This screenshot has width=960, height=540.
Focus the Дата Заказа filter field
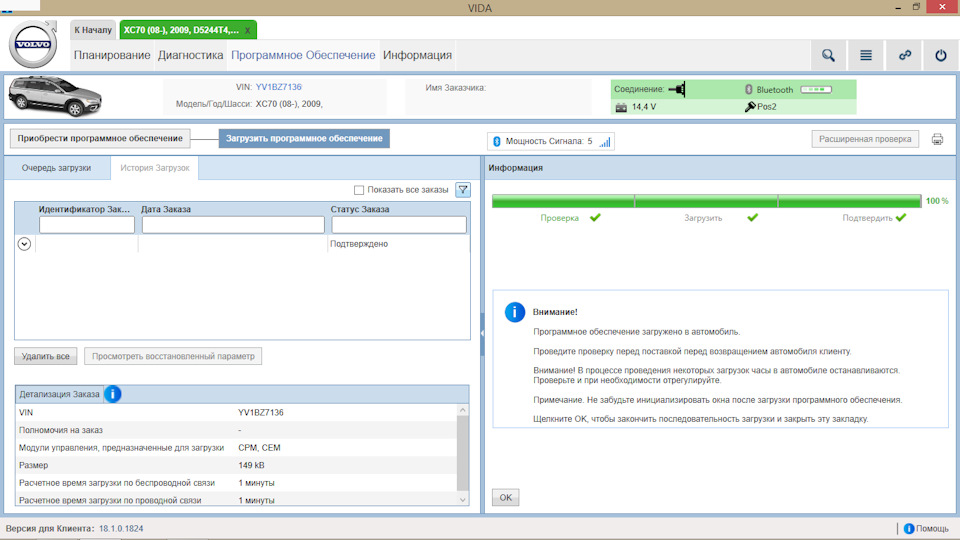point(233,225)
